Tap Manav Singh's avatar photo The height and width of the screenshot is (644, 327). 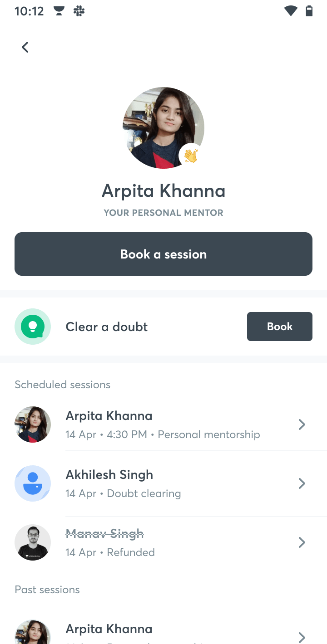[x=33, y=542]
